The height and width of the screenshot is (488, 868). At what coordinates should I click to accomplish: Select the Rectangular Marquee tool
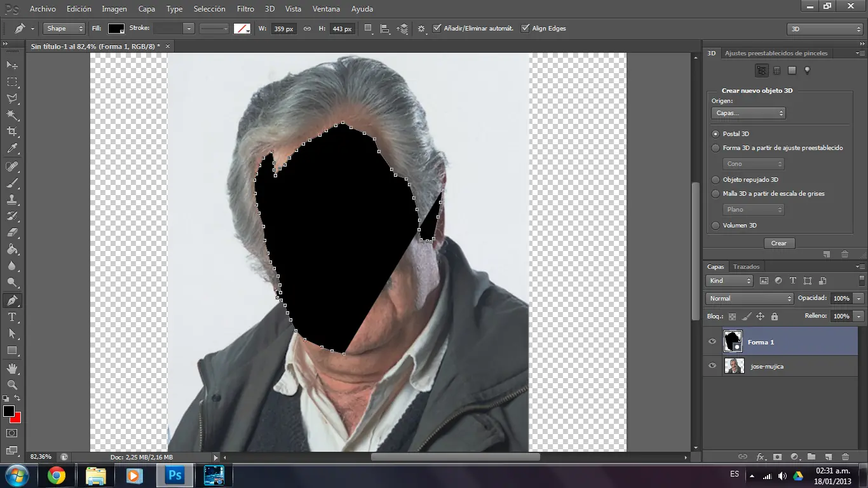coord(12,82)
